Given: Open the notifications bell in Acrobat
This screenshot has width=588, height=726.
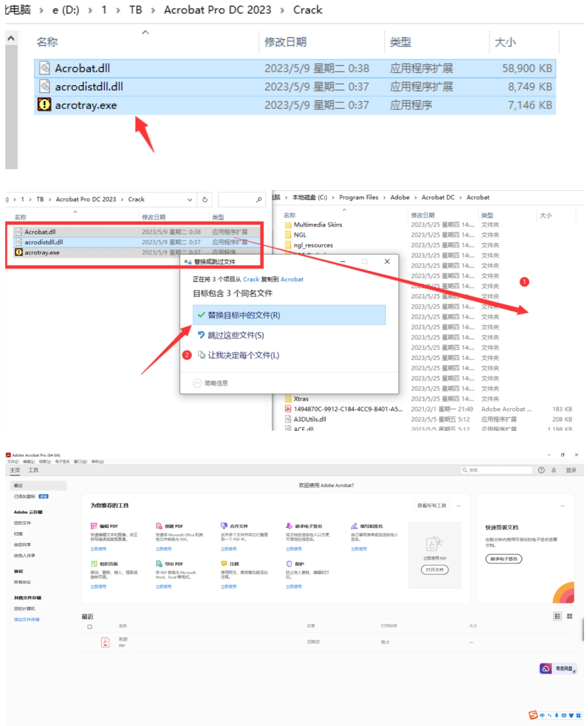Looking at the screenshot, I should pos(553,470).
